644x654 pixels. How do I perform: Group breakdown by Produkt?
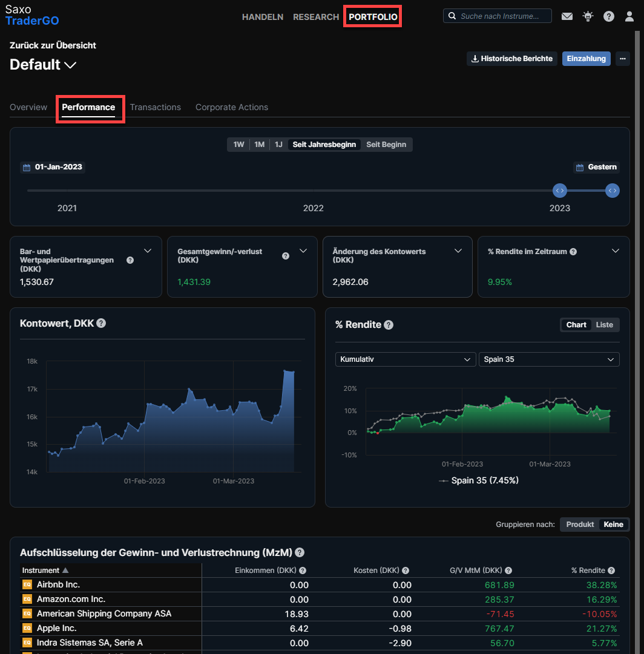pyautogui.click(x=580, y=525)
